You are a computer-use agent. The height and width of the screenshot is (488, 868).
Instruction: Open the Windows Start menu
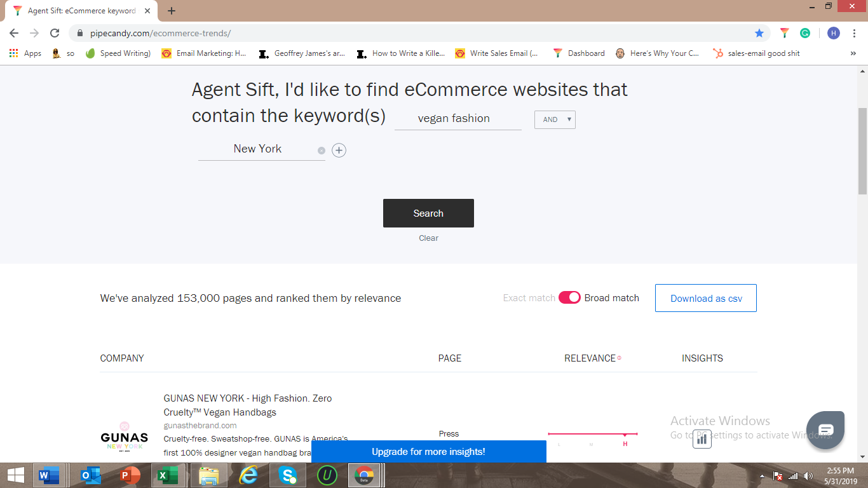15,475
